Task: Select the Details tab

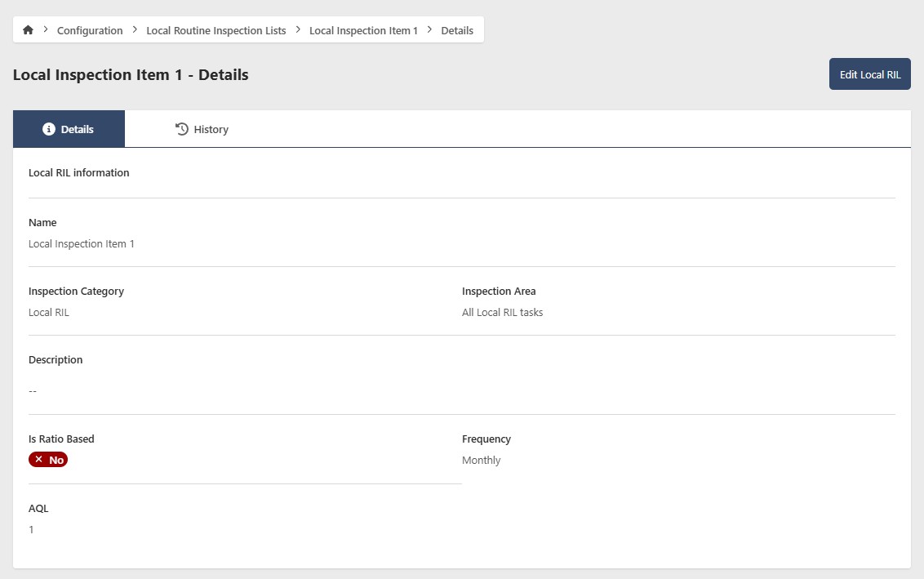Action: [69, 128]
